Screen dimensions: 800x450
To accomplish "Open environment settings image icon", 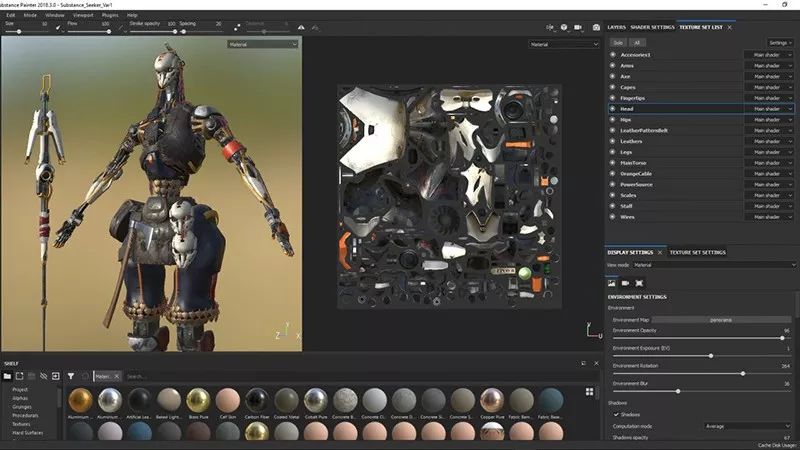I will (612, 283).
